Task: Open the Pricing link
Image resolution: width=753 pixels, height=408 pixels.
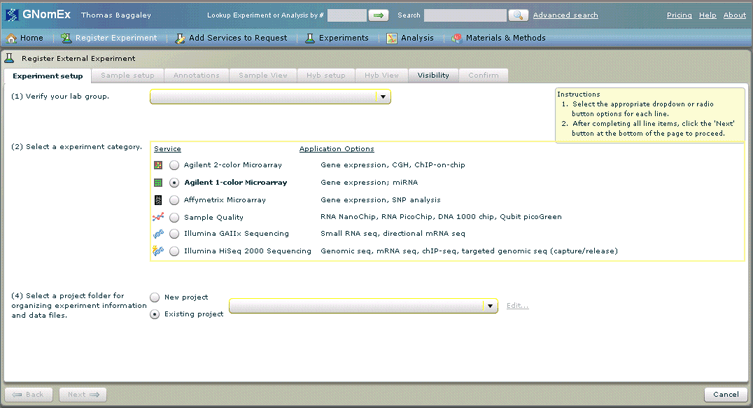Action: click(679, 15)
